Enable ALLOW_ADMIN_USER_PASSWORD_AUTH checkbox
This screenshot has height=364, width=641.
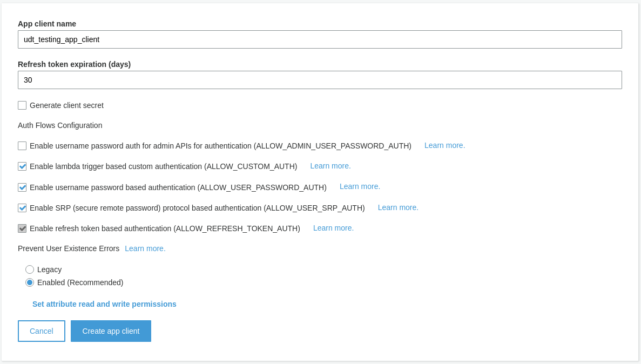pos(22,146)
